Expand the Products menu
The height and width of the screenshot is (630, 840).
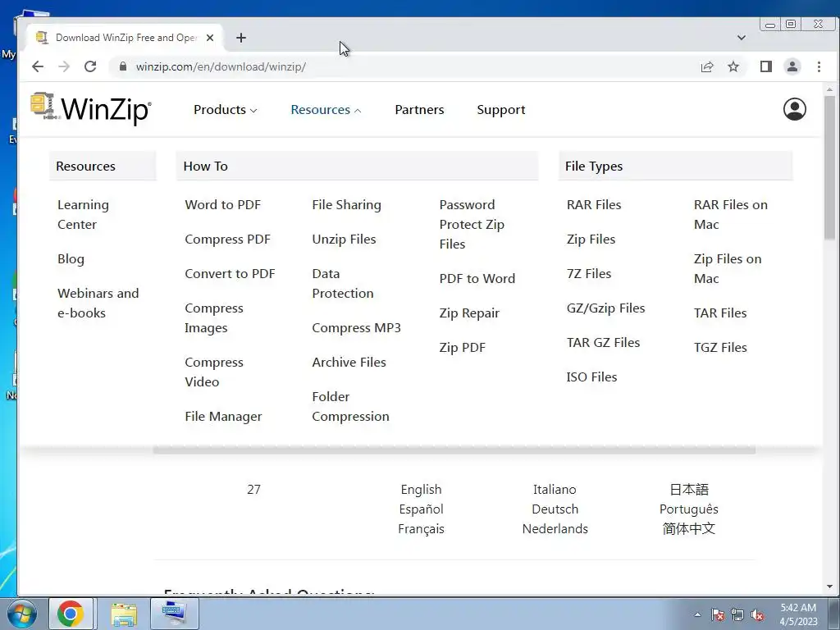pyautogui.click(x=226, y=109)
